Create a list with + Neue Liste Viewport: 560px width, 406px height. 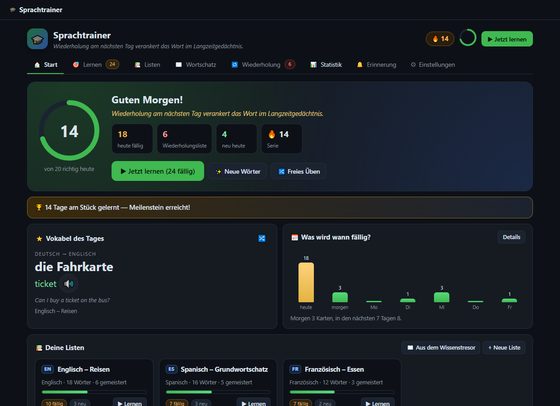(x=504, y=347)
